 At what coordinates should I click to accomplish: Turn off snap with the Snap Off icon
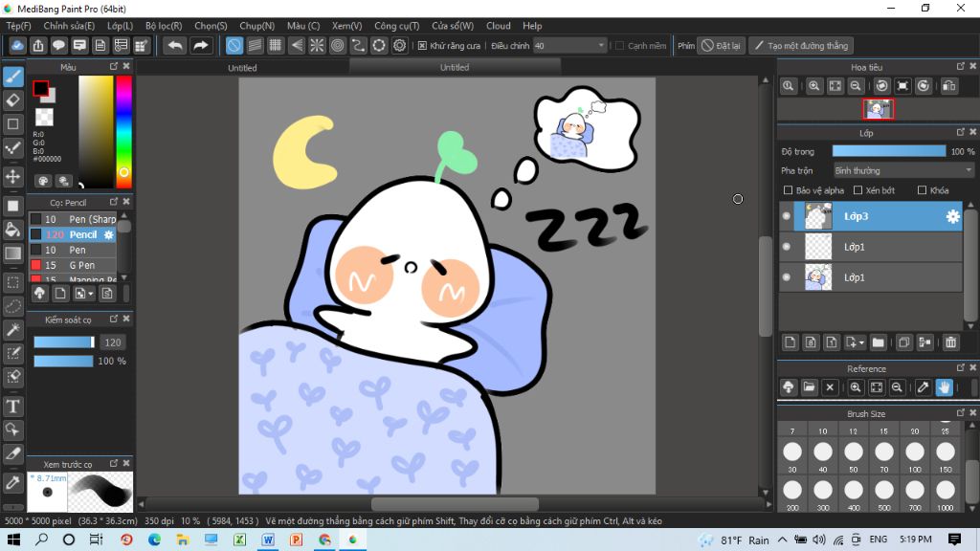point(234,46)
